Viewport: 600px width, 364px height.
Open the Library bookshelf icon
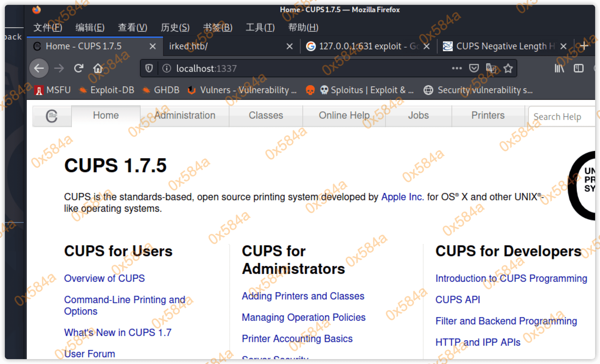click(x=559, y=68)
